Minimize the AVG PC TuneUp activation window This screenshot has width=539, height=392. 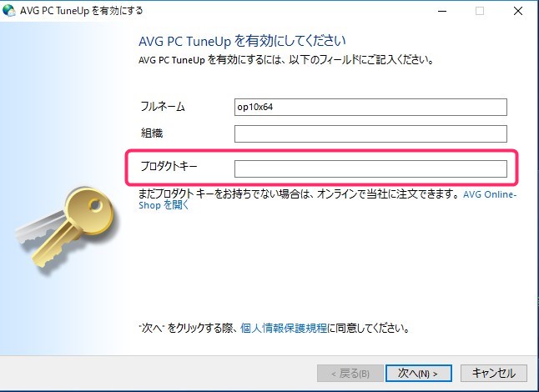pyautogui.click(x=442, y=11)
